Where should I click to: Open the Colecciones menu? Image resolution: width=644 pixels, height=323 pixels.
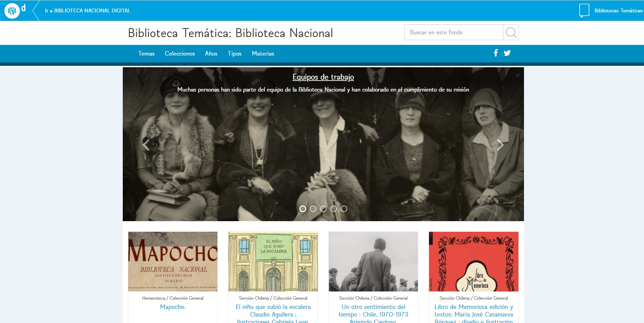180,53
